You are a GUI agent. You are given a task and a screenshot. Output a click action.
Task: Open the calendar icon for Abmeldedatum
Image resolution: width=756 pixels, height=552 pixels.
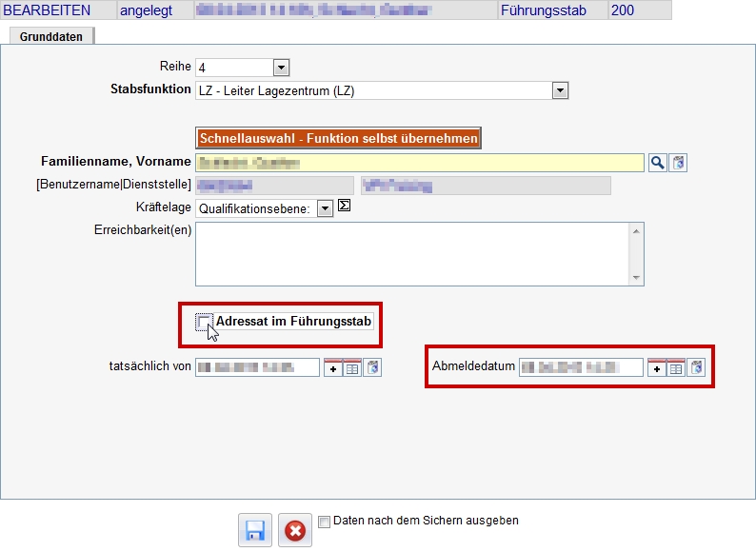click(x=676, y=367)
